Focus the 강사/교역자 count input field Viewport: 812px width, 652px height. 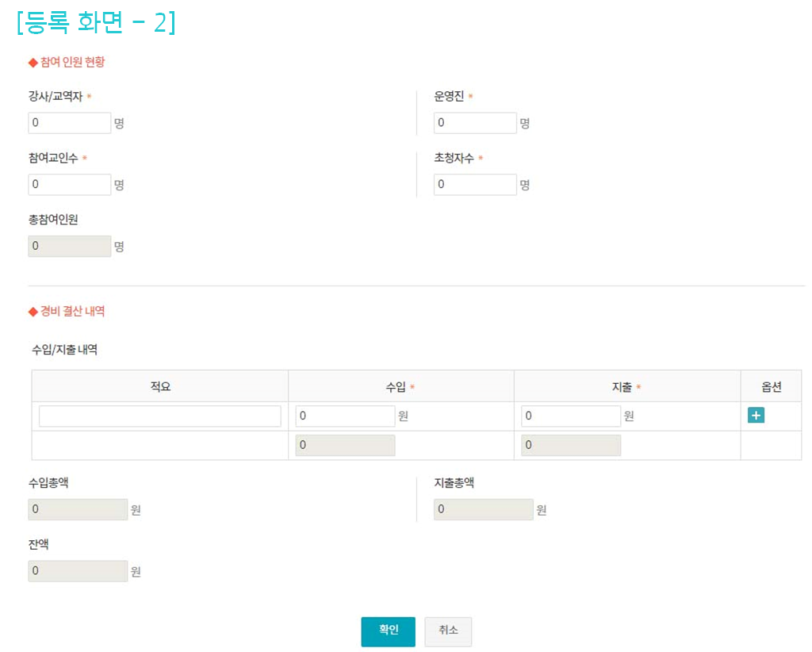point(70,123)
